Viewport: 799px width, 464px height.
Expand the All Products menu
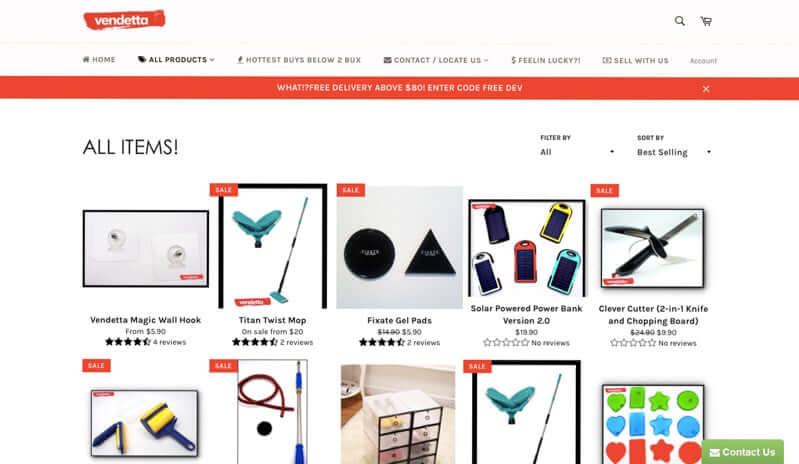176,60
